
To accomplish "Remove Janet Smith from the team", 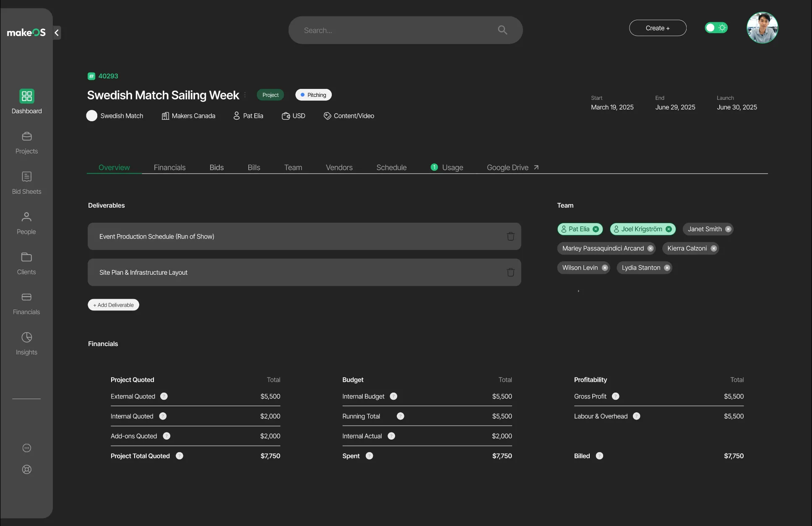I will tap(728, 229).
